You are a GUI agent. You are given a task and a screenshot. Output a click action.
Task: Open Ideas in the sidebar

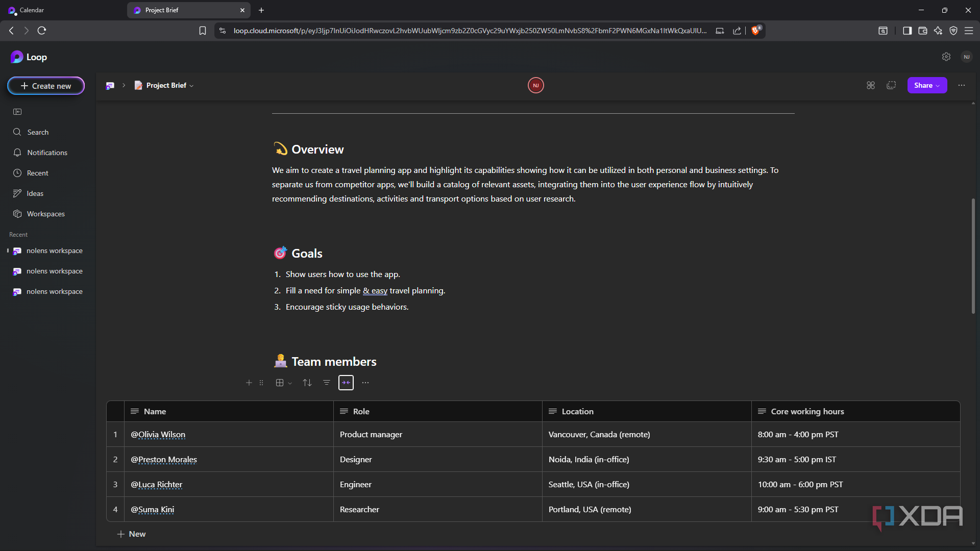coord(35,193)
